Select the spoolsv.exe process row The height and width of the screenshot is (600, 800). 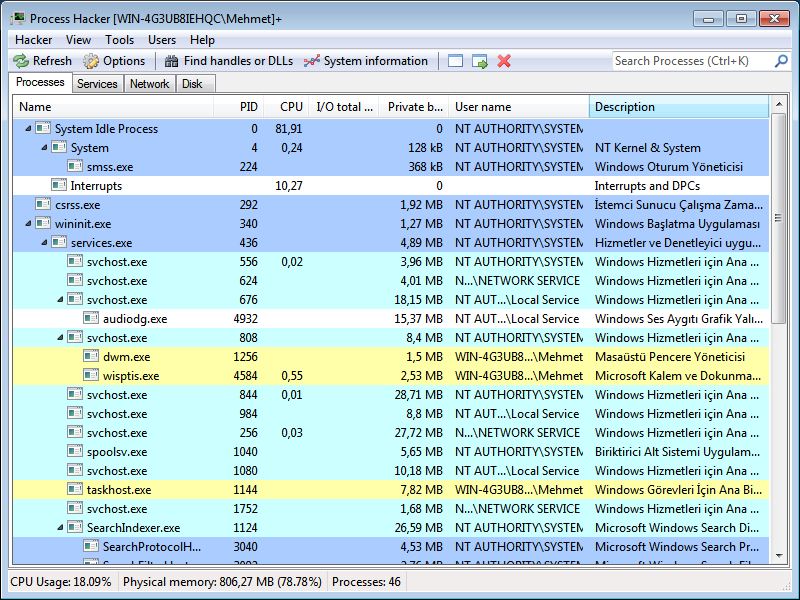(391, 452)
